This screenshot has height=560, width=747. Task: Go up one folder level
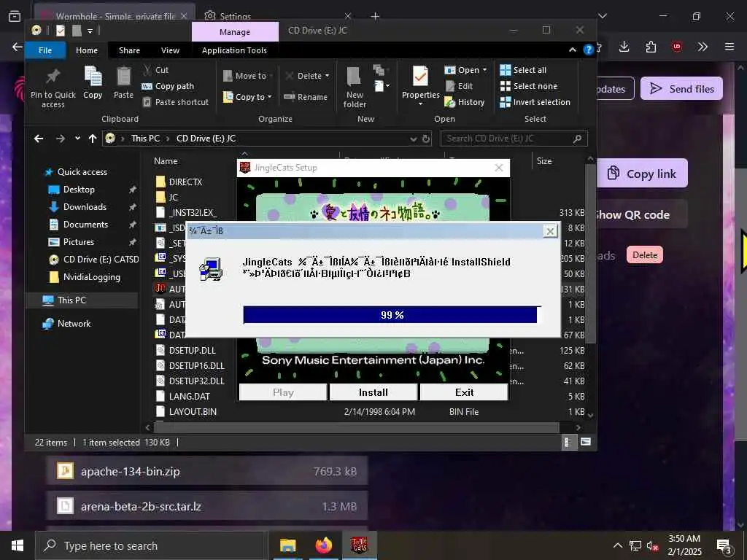point(93,139)
